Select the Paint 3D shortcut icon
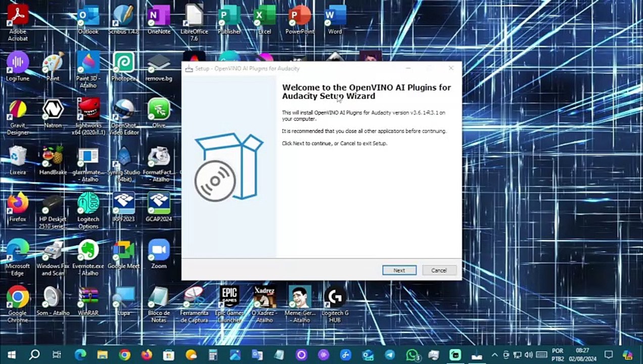 click(x=88, y=70)
